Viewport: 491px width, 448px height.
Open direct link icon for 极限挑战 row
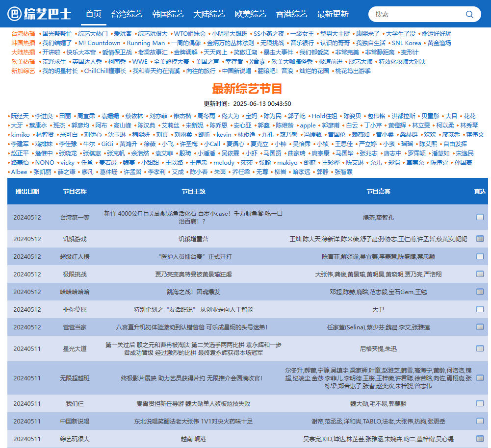click(x=480, y=274)
